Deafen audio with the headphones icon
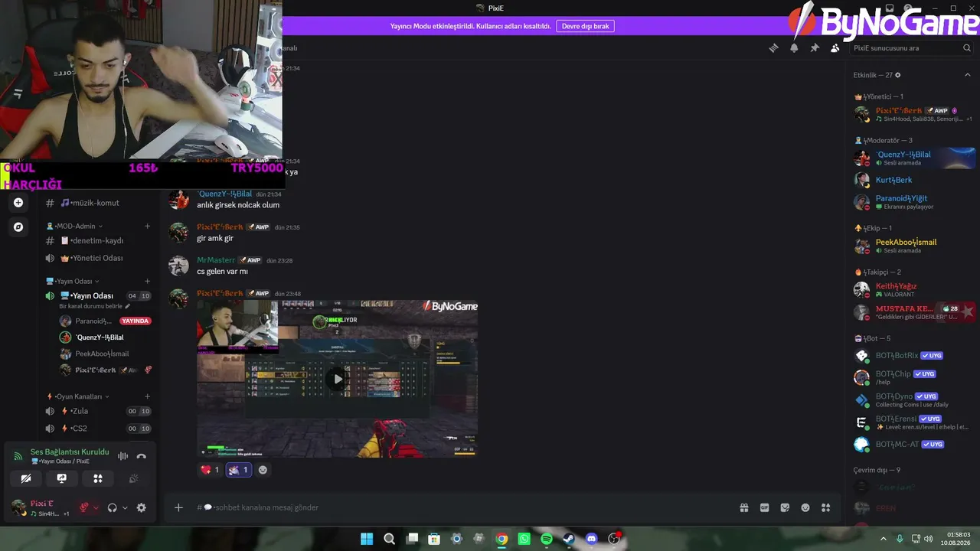 click(113, 507)
